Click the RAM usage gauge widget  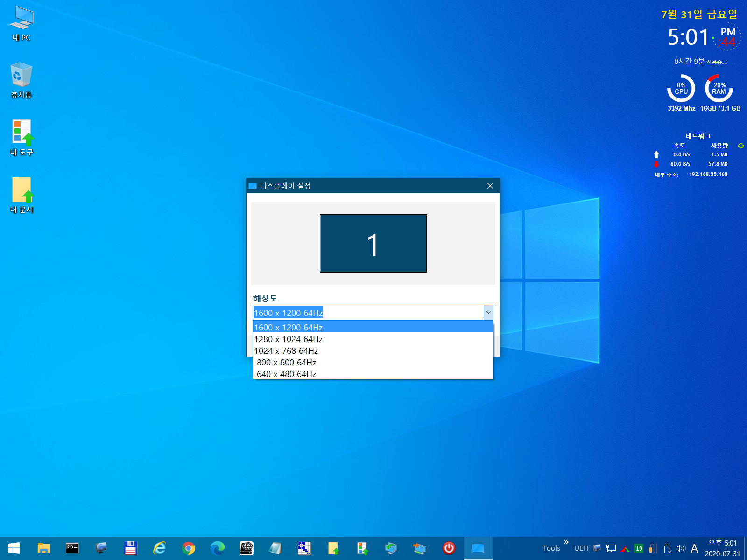(719, 88)
